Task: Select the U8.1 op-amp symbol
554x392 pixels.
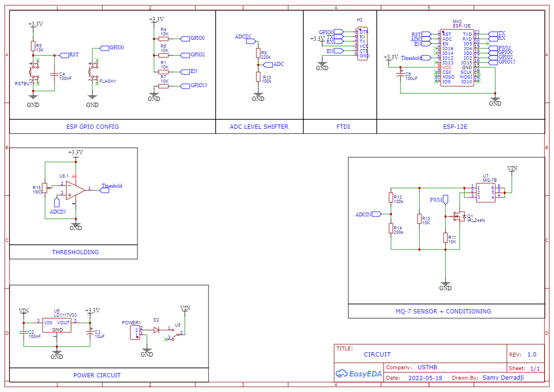Action: (76, 190)
